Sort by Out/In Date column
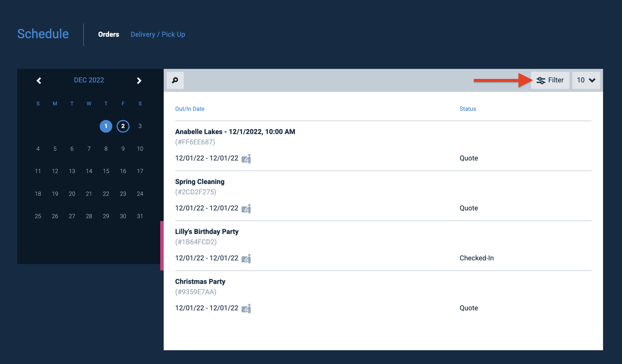Viewport: 622px width, 364px height. (x=190, y=109)
